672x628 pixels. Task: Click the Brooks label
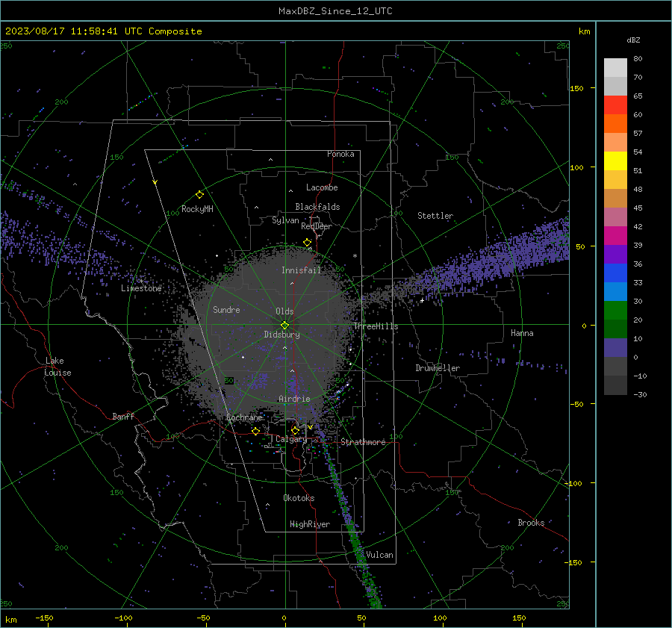coord(531,523)
